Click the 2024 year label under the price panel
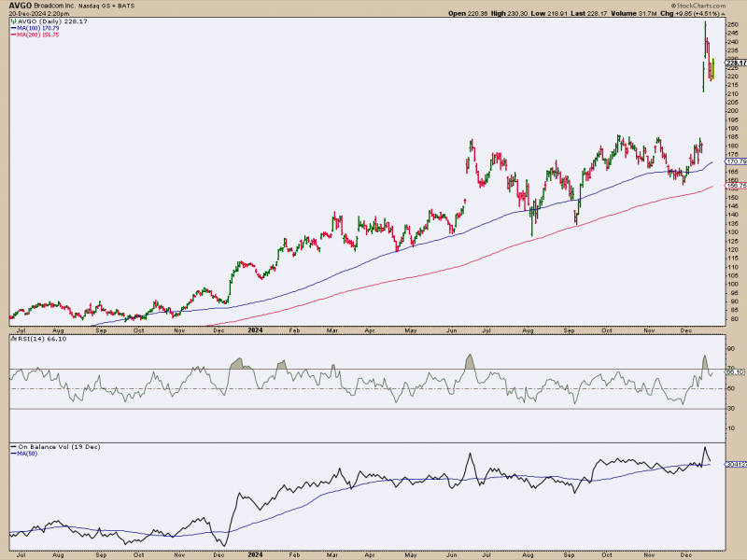The height and width of the screenshot is (560, 747). (255, 330)
